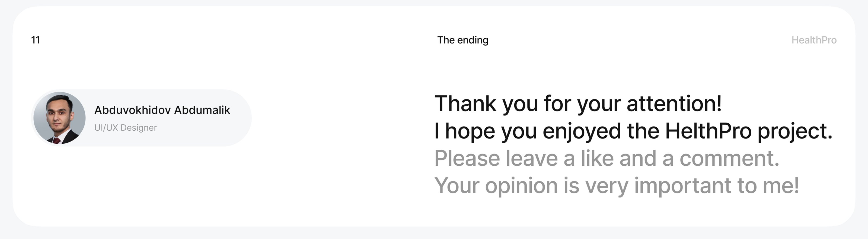Click the word 'HelthPro' in the second line
Viewport: 868px width, 239px height.
pos(708,131)
